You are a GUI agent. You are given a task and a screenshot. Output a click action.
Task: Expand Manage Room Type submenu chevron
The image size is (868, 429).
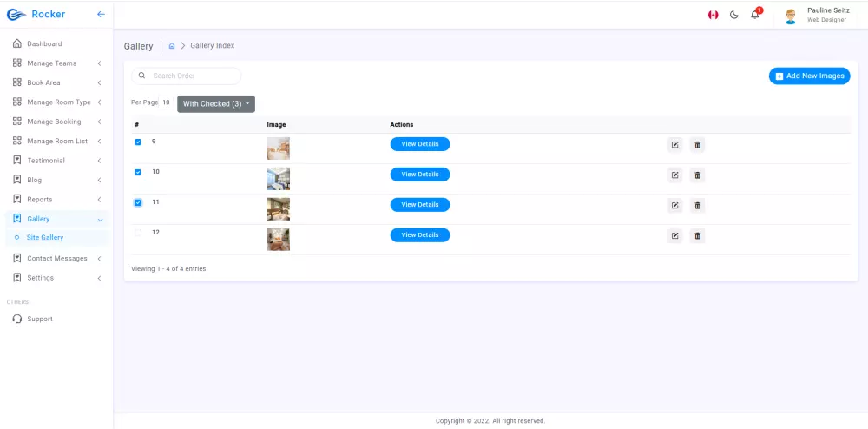pos(99,102)
